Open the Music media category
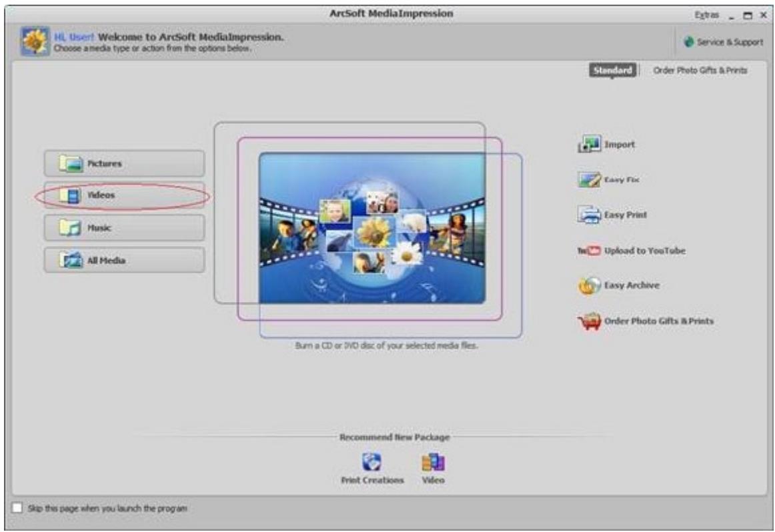The image size is (775, 532). pyautogui.click(x=124, y=228)
